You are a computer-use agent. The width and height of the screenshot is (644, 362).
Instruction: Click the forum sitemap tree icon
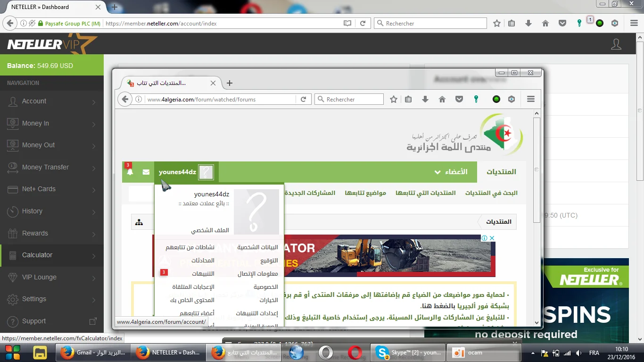coord(139,222)
